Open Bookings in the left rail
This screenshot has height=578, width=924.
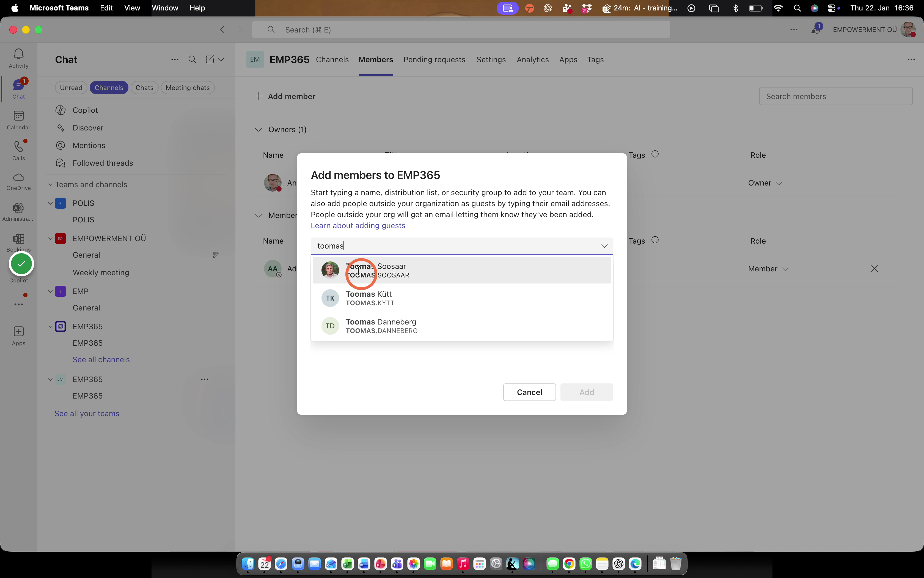coord(18,243)
